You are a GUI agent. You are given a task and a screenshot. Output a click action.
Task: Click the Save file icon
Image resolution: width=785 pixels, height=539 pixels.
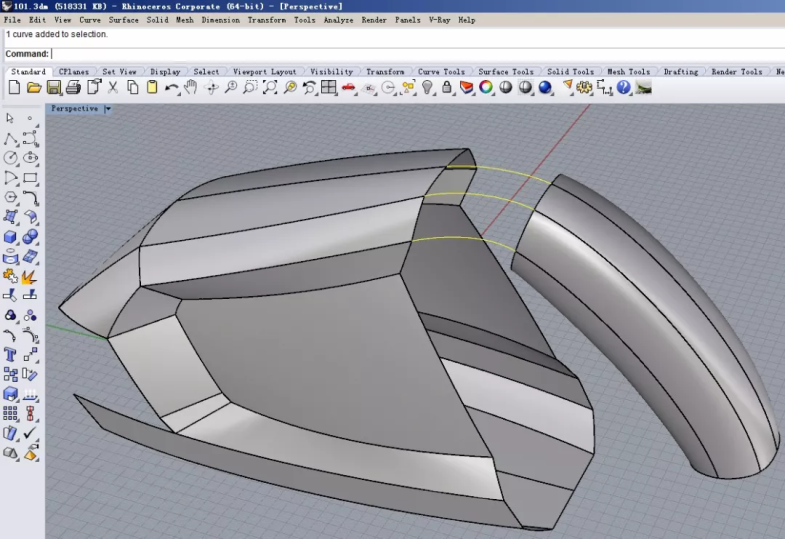(53, 88)
